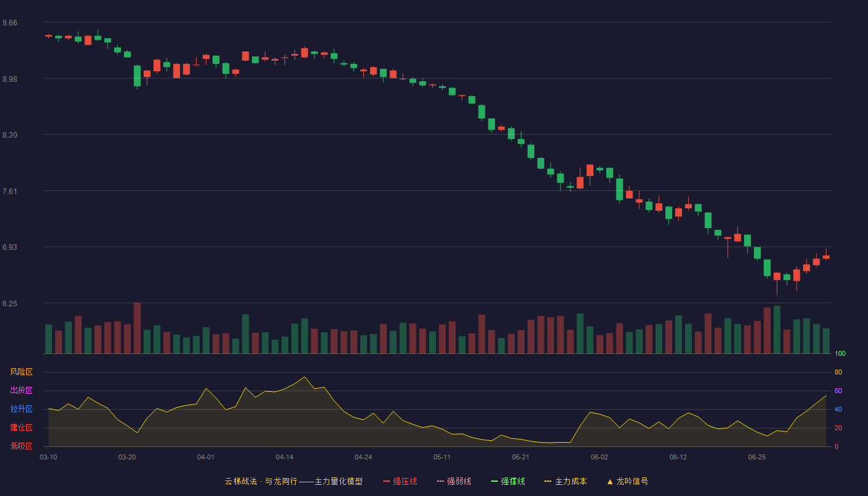Toggle the 主力成本 legend series
868x496 pixels.
565,481
